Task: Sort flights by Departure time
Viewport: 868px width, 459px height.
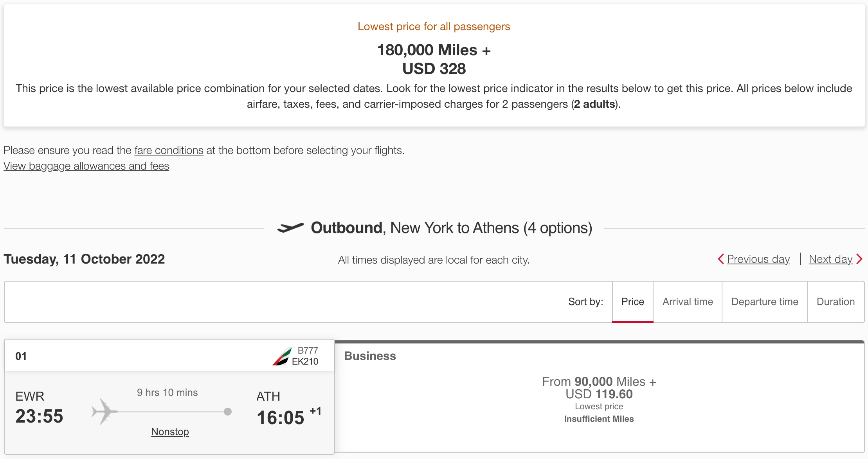Action: click(765, 302)
